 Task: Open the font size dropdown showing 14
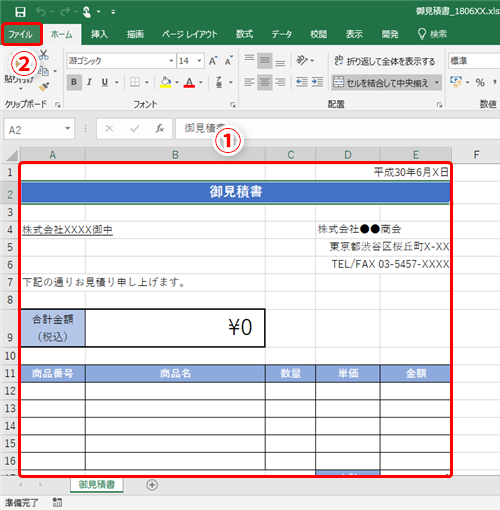[199, 61]
